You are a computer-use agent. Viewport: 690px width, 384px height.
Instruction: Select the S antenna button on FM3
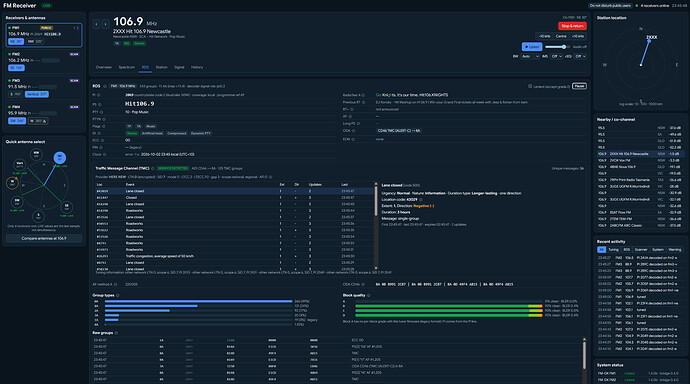[x=15, y=94]
